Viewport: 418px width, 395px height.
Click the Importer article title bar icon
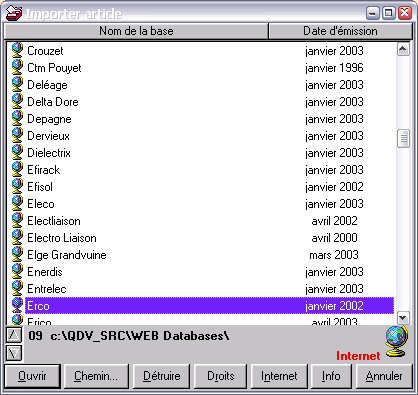(14, 13)
